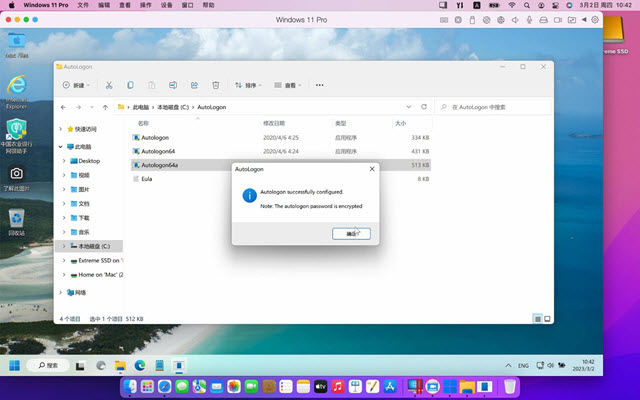Screen dimensions: 640x400
Task: Sort by the 修改日期 column header
Action: pyautogui.click(x=274, y=123)
